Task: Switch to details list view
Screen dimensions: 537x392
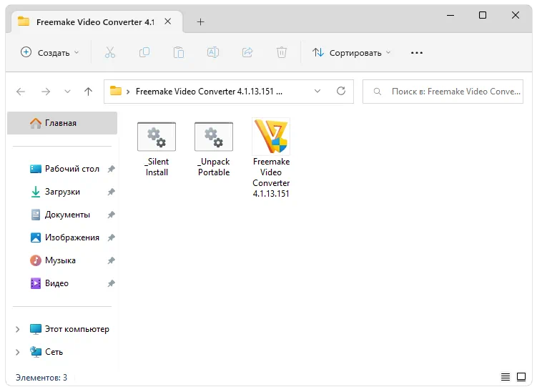Action: [x=505, y=377]
